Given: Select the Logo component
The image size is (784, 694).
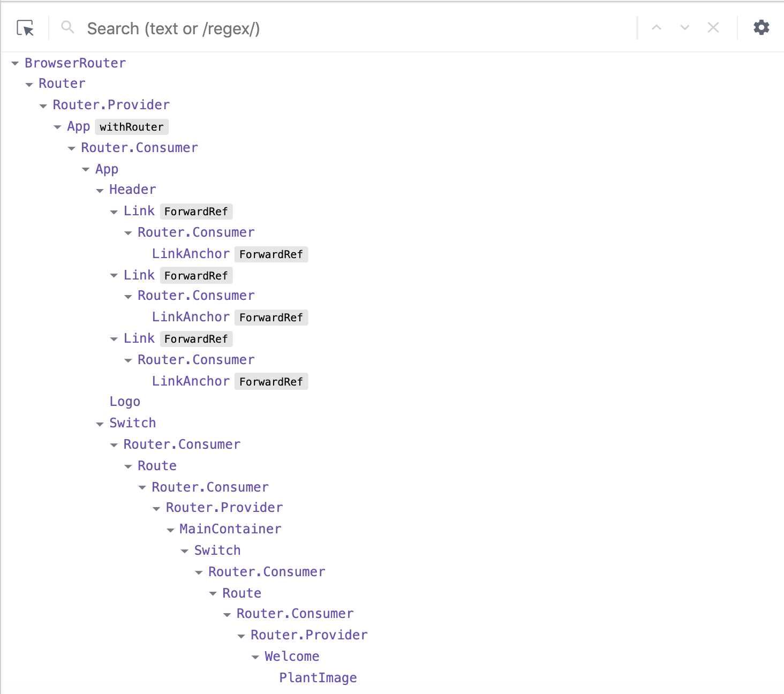Looking at the screenshot, I should coord(125,401).
